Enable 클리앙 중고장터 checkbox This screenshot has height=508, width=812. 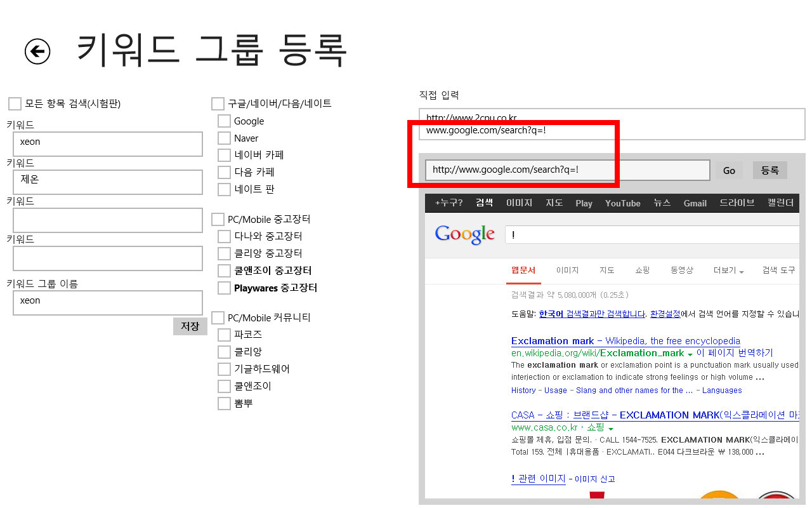point(224,253)
